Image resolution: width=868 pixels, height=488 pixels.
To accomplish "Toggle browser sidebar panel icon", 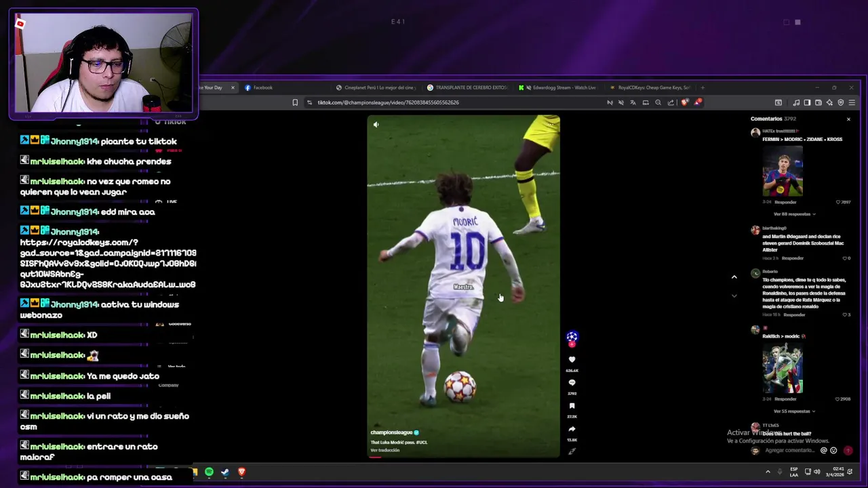I will tap(807, 102).
